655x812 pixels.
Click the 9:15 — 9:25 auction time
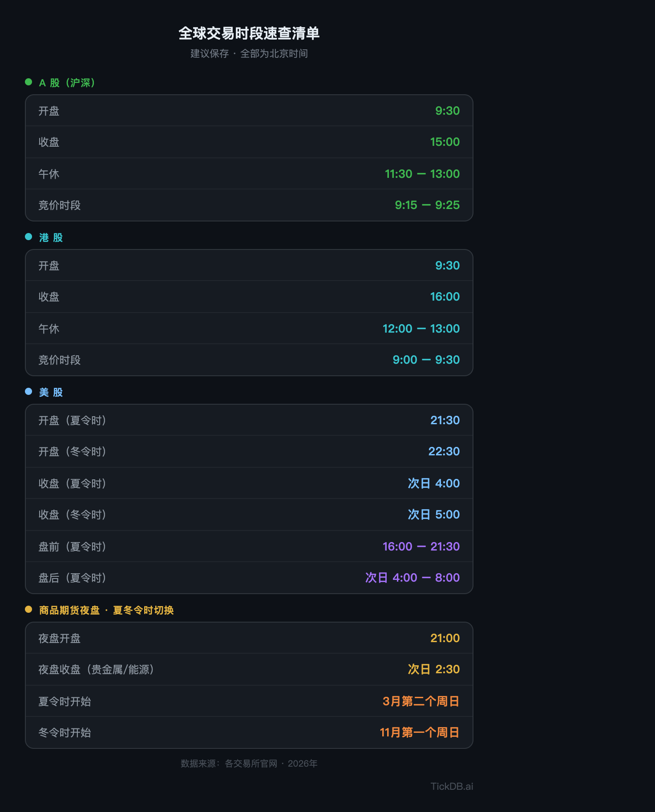(x=427, y=205)
